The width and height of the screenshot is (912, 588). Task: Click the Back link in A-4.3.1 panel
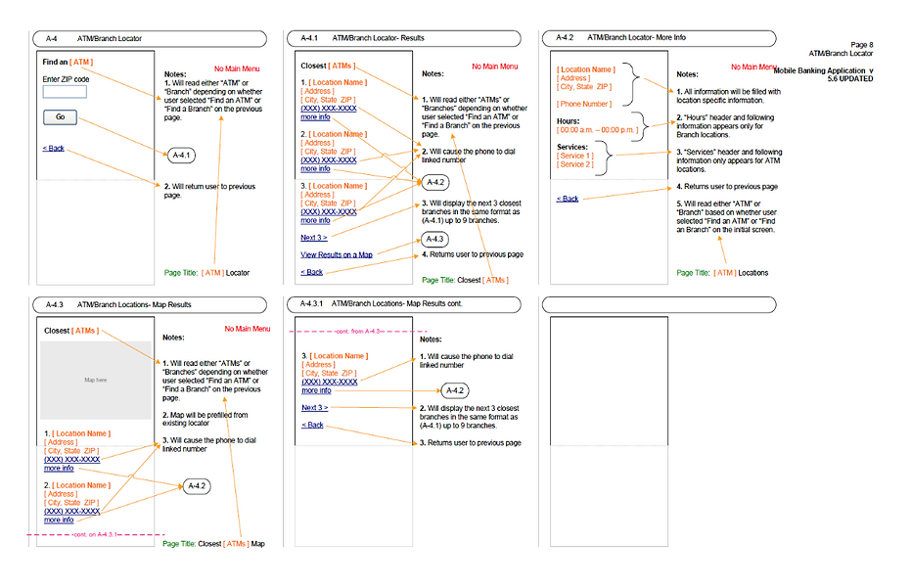coord(312,426)
